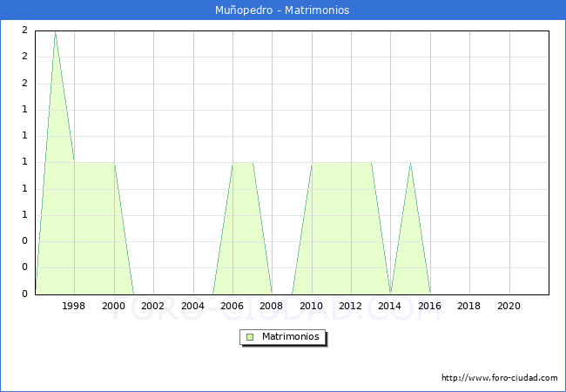Screen dimensions: 566x392
Task: Click the 2004 x-axis label
Action: coord(192,306)
